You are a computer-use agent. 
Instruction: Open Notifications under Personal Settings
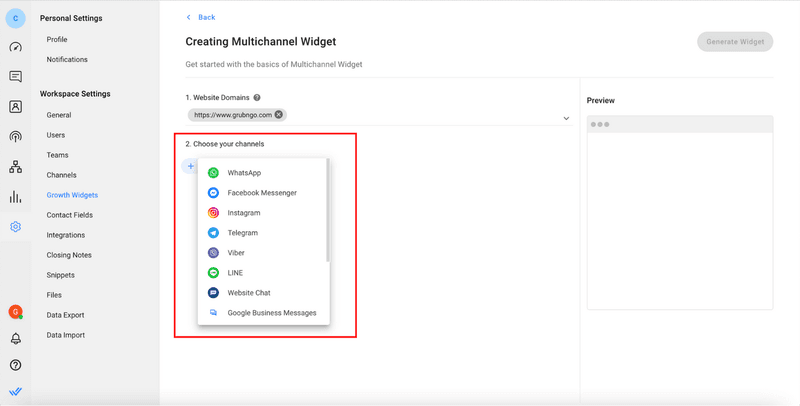[x=67, y=59]
